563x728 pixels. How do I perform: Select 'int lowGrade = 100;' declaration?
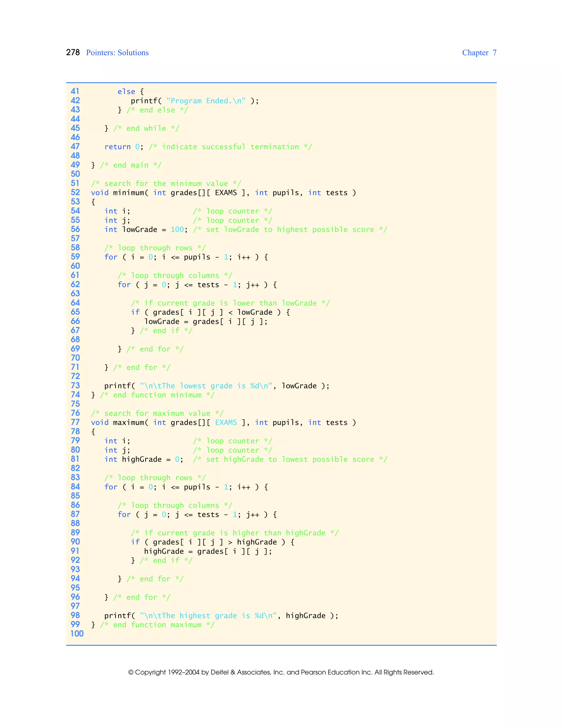pos(146,229)
